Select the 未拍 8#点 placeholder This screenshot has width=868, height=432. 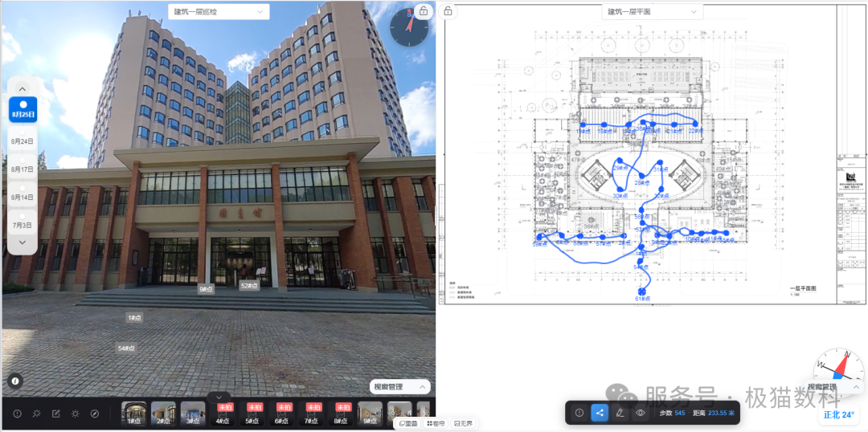[342, 414]
